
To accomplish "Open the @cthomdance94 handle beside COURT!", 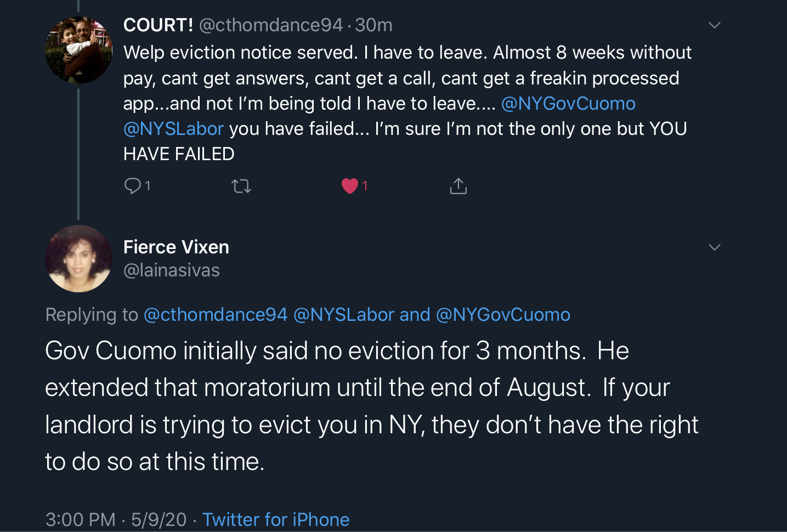I will pos(271,25).
